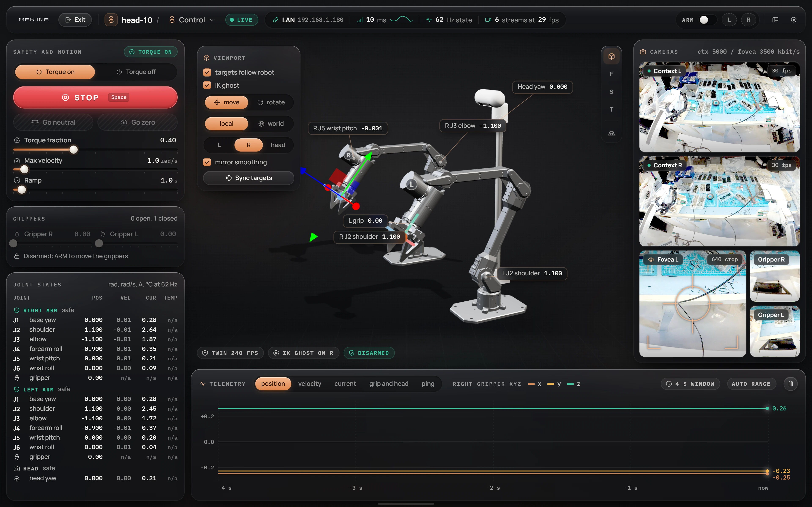This screenshot has height=507, width=812.
Task: Switch viewport to top view T
Action: click(611, 109)
